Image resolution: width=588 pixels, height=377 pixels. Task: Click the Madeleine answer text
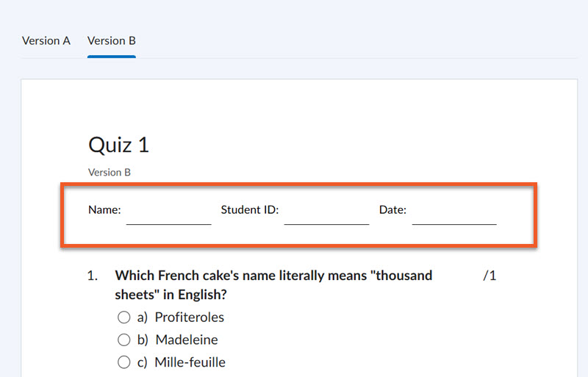pos(186,340)
